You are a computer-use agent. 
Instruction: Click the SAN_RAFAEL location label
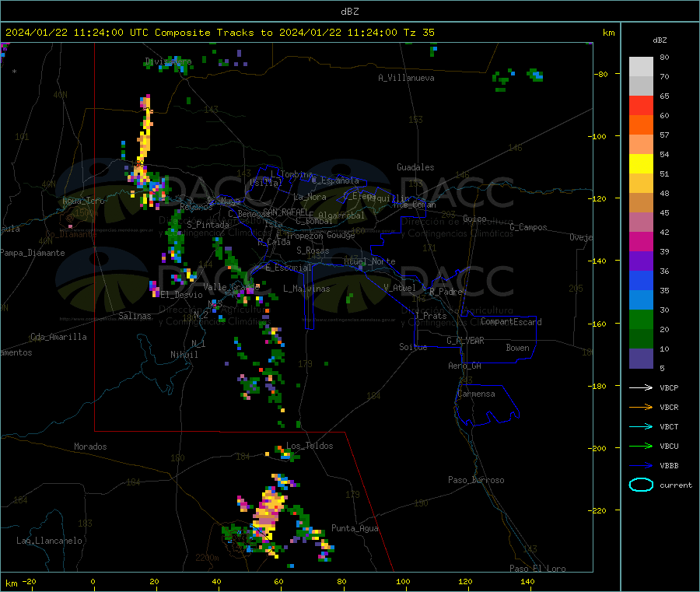pyautogui.click(x=285, y=212)
